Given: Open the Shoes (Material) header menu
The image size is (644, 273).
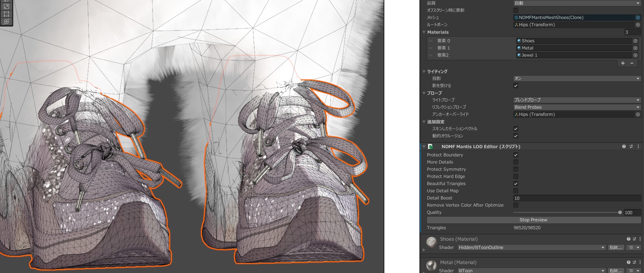Looking at the screenshot, I should pos(640,239).
